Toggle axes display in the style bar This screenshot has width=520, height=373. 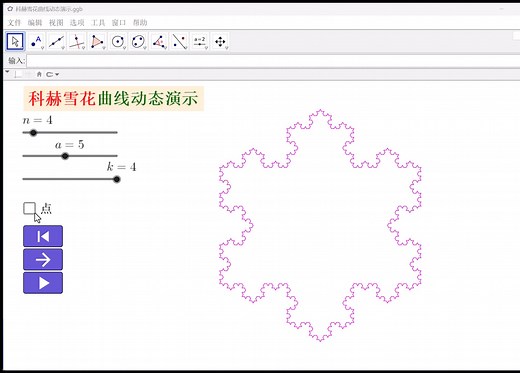(x=18, y=74)
